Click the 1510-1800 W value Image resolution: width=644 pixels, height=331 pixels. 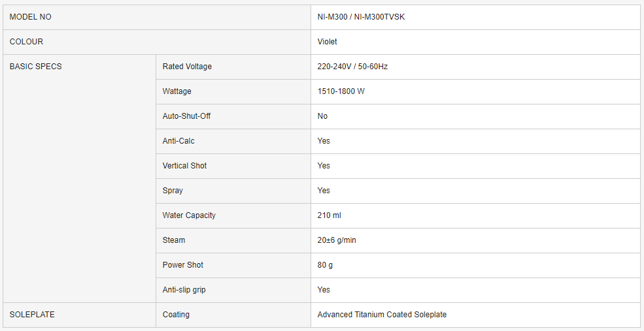coord(341,91)
